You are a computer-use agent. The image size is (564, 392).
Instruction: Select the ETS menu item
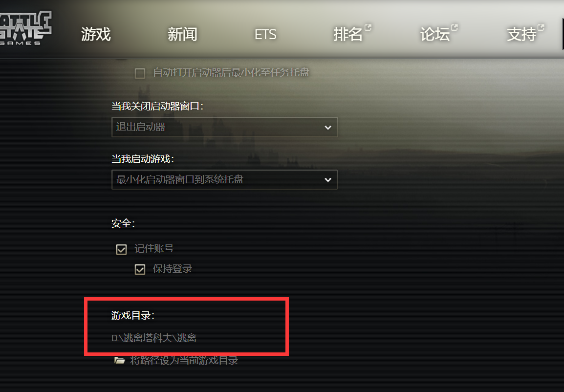point(265,35)
